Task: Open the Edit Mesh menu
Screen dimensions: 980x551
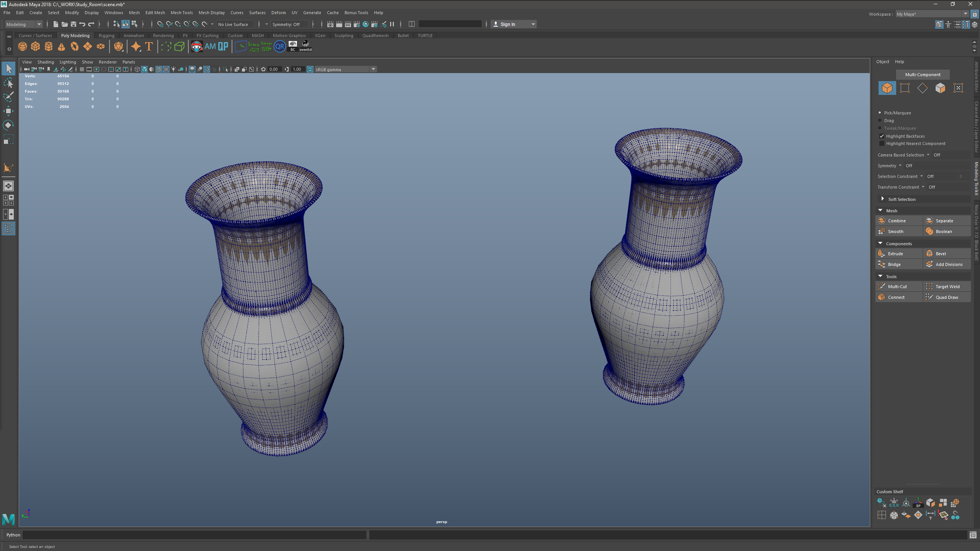Action: click(155, 13)
